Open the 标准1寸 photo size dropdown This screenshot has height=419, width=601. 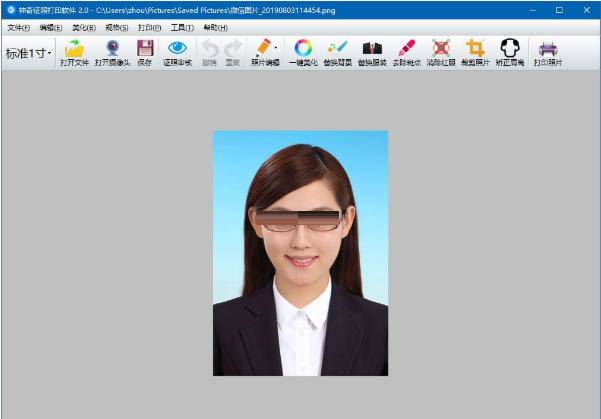(x=28, y=52)
